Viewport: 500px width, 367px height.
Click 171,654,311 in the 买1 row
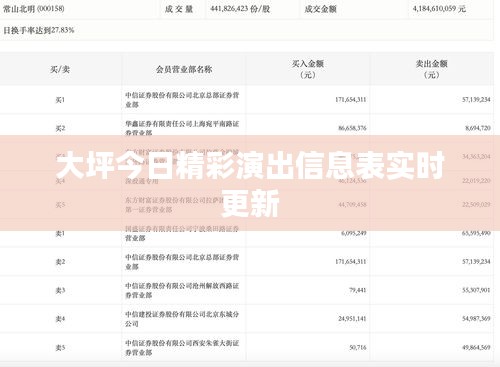tap(351, 99)
